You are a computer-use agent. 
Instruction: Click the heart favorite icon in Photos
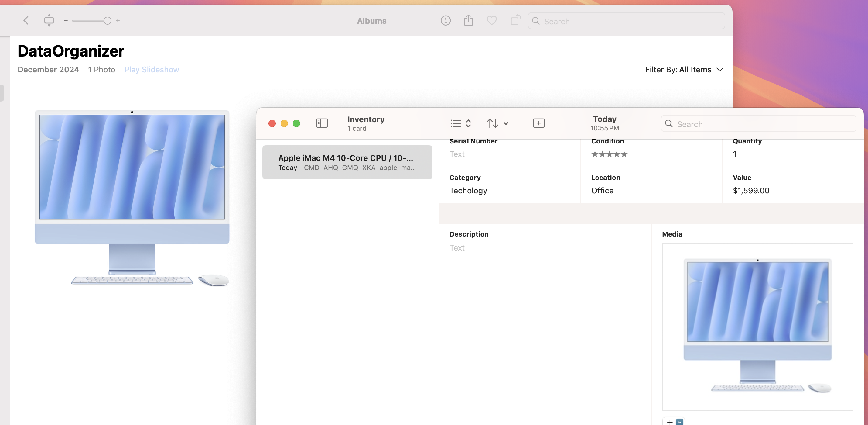(492, 21)
